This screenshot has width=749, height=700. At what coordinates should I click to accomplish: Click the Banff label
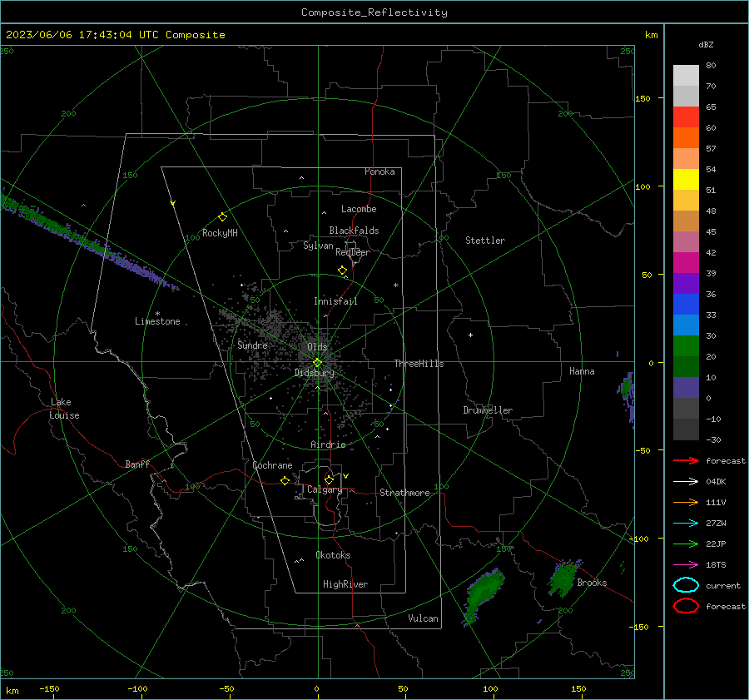point(137,464)
